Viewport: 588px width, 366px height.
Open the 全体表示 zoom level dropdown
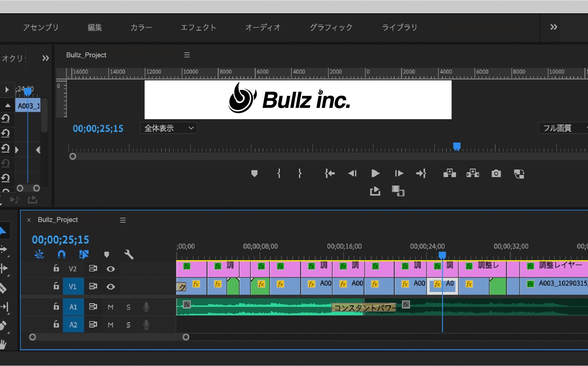coord(169,128)
